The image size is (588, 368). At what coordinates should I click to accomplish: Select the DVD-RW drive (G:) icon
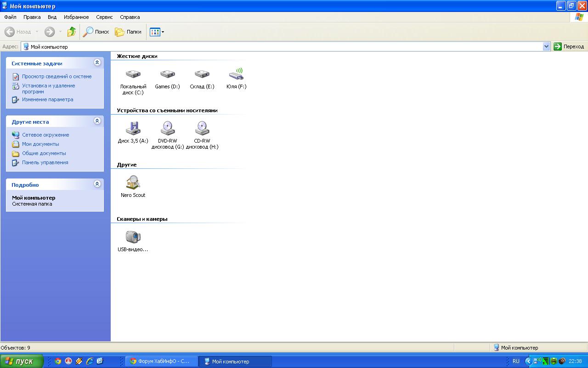tap(167, 128)
